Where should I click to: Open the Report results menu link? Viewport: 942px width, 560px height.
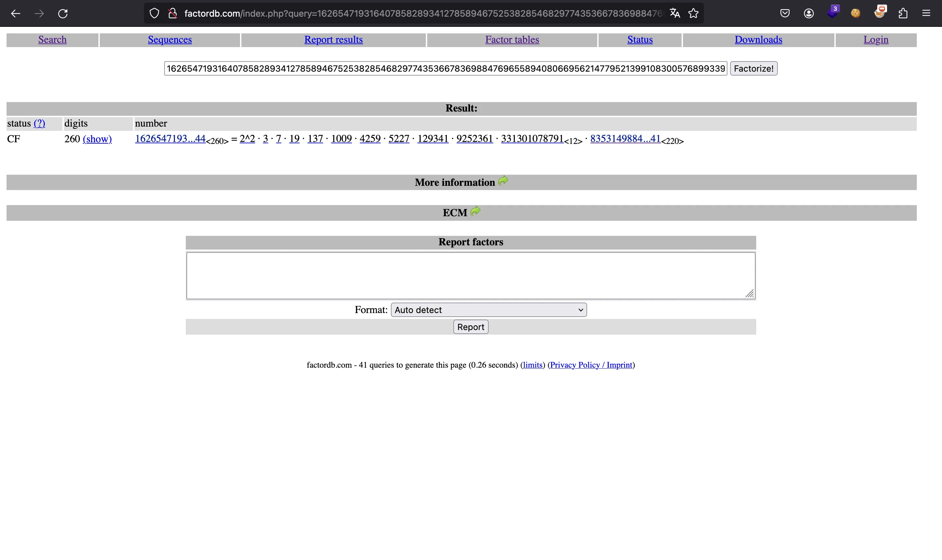(x=334, y=40)
